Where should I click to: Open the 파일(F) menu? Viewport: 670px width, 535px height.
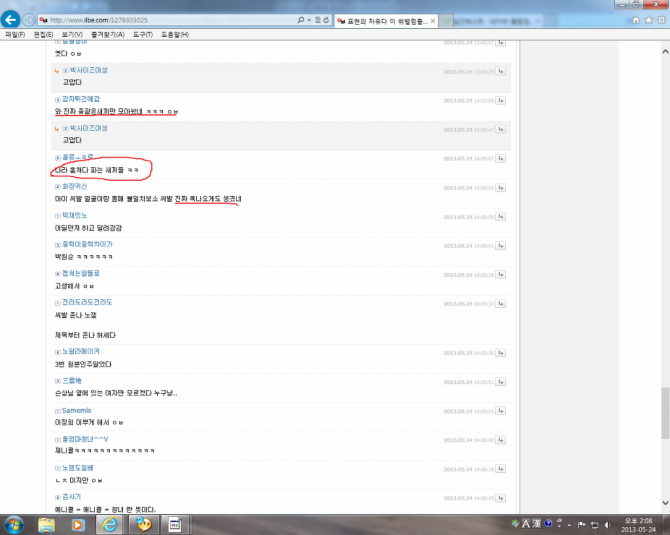click(15, 35)
